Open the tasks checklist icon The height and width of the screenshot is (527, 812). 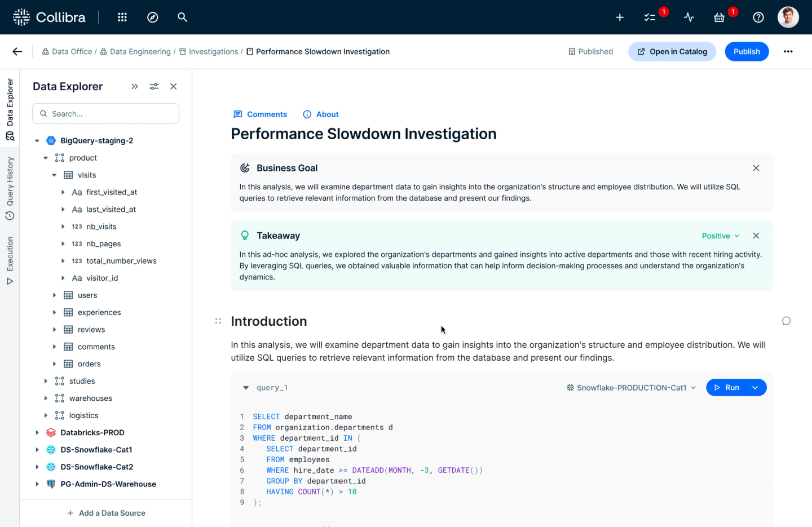tap(650, 17)
